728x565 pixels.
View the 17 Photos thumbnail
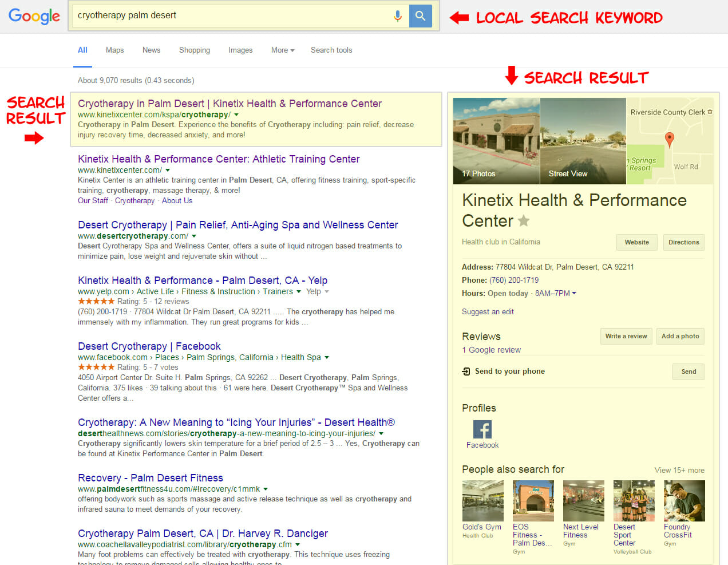[496, 141]
